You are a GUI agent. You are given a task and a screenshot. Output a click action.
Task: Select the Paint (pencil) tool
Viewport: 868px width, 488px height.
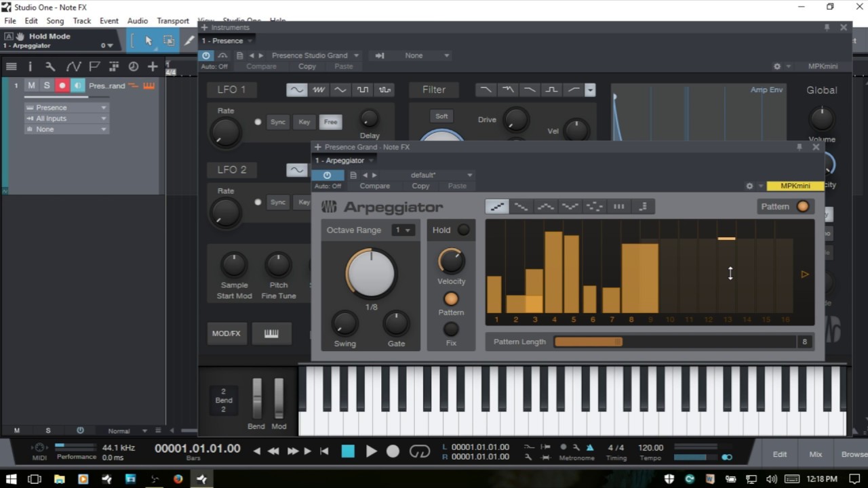[x=189, y=41]
